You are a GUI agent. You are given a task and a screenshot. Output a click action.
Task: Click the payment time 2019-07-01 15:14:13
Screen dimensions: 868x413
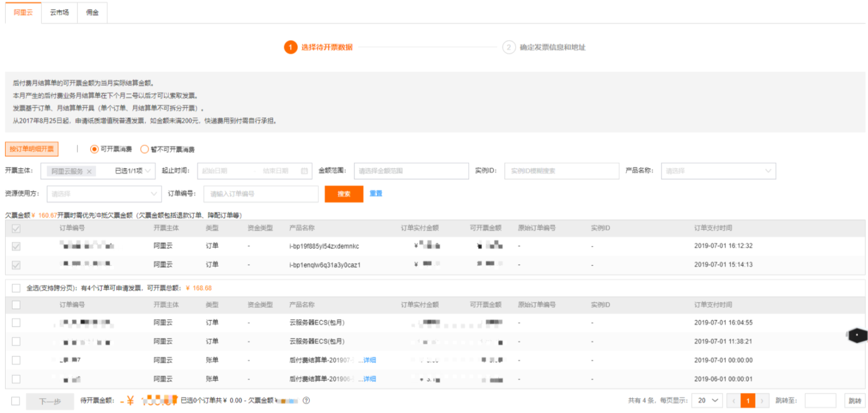pos(723,265)
